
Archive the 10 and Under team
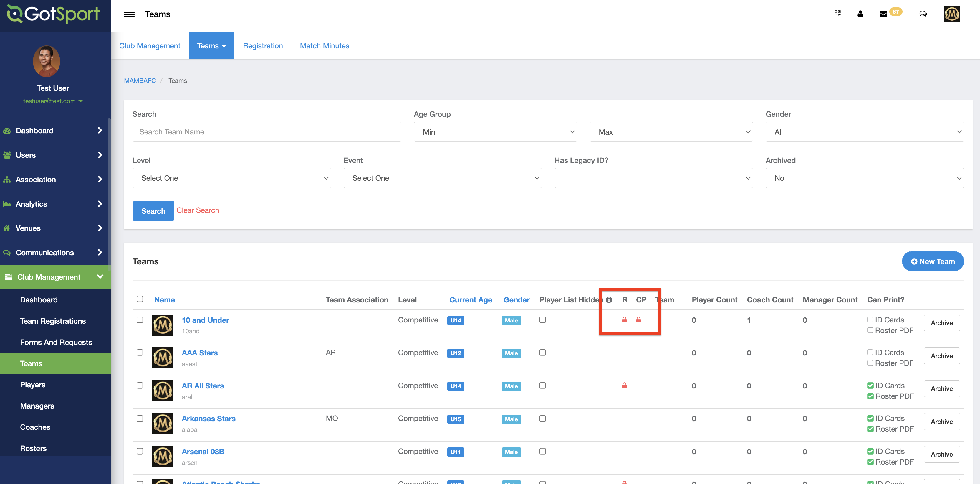[x=942, y=323]
